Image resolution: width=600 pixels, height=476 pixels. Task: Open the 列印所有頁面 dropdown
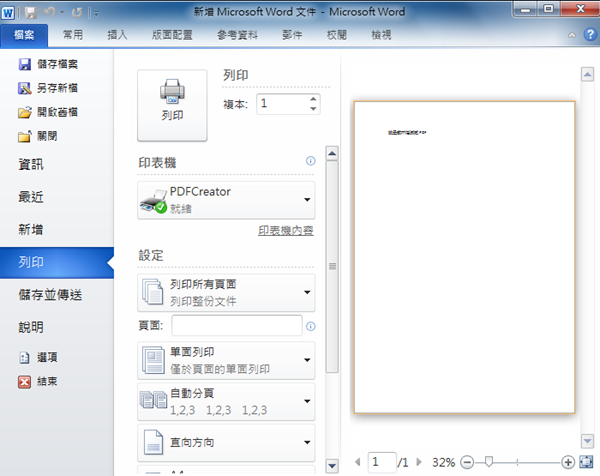click(226, 293)
